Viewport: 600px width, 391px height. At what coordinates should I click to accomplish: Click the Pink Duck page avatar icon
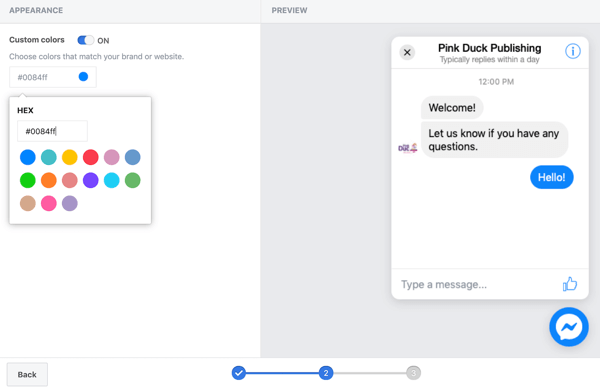(408, 148)
